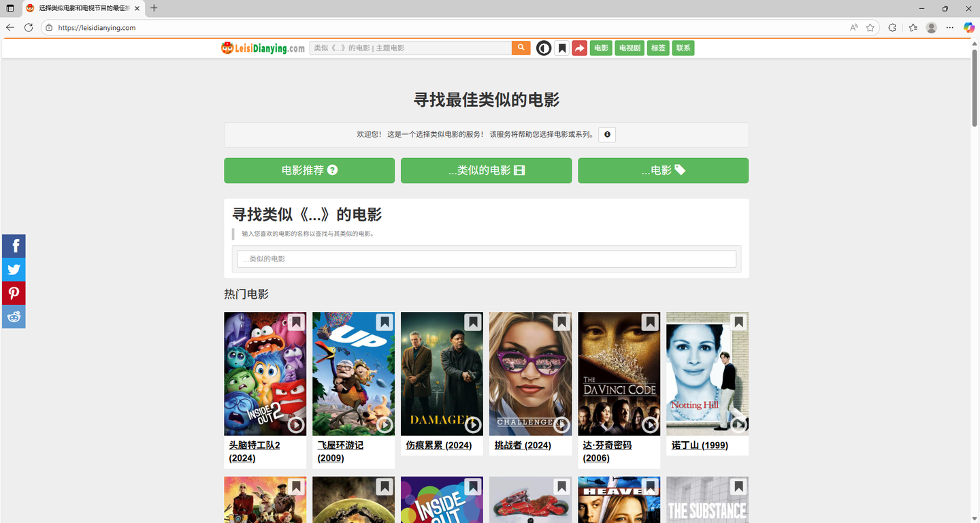Click the ...电影 tag green button
Viewport: 980px width, 523px height.
pos(663,170)
